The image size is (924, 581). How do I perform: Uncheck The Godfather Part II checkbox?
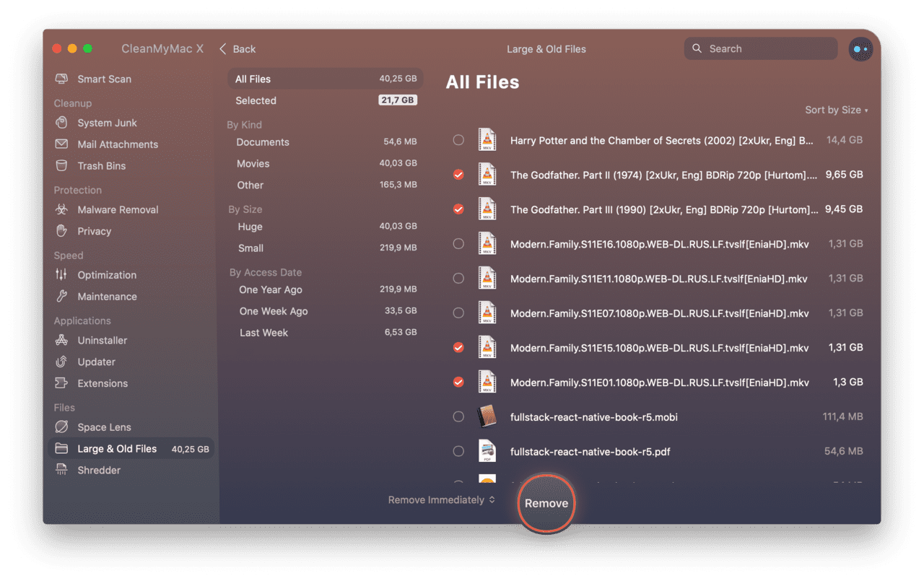458,175
